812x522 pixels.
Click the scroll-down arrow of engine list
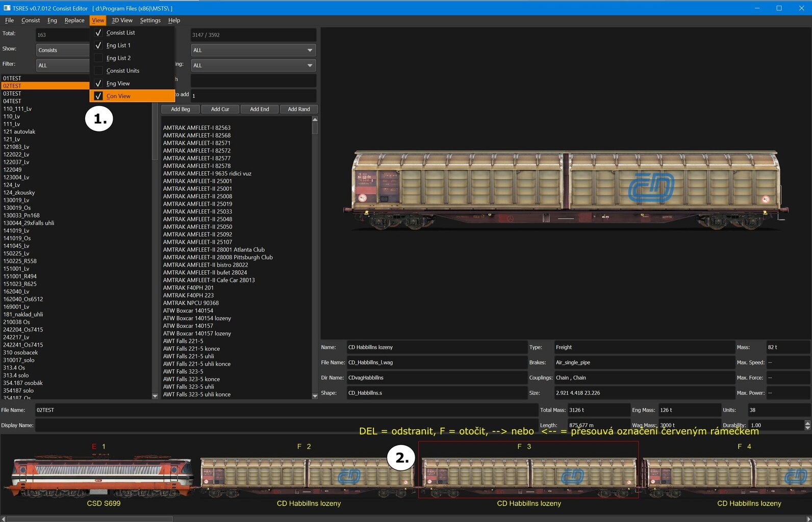[x=315, y=396]
